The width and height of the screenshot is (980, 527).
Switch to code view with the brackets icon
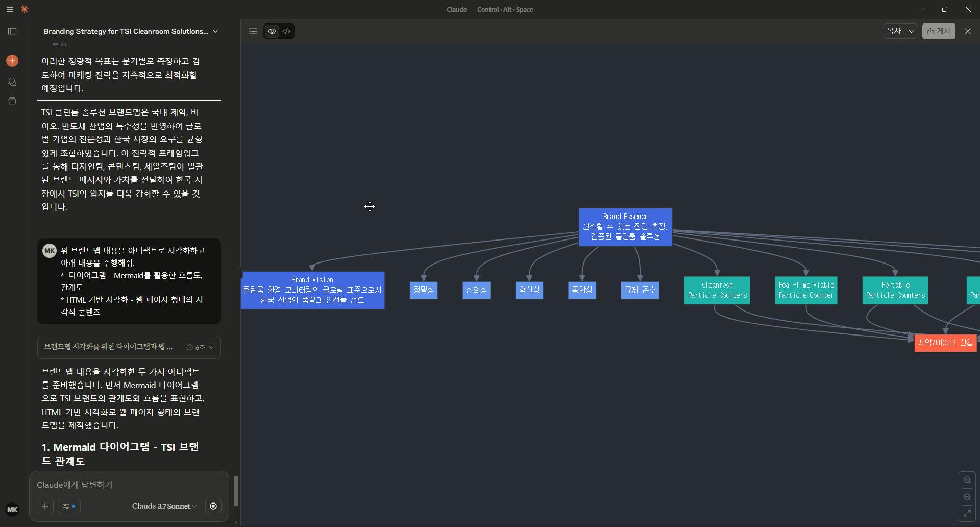coord(286,31)
